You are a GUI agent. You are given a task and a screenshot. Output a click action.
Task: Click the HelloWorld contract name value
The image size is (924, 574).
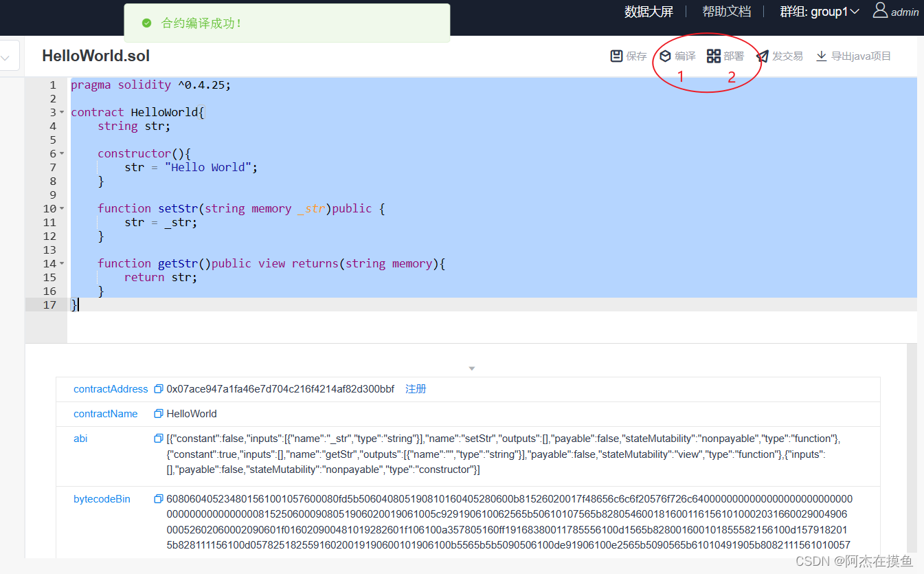(x=192, y=414)
